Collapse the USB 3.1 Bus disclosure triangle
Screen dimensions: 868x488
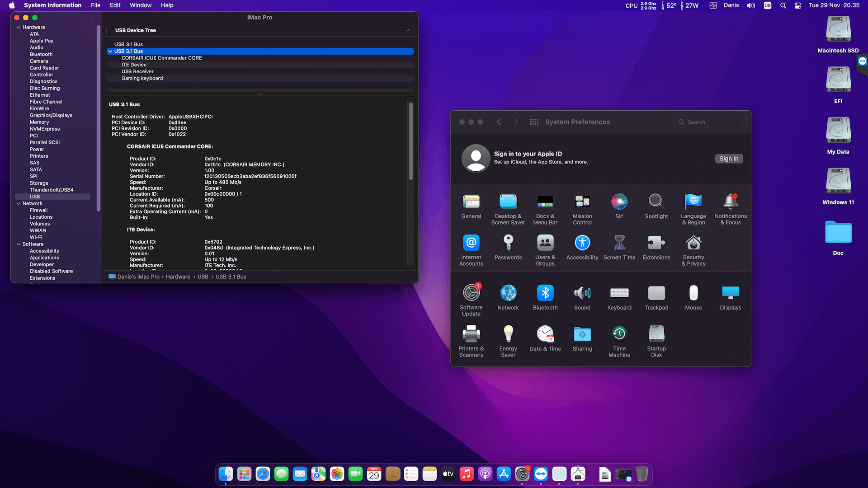[x=110, y=51]
